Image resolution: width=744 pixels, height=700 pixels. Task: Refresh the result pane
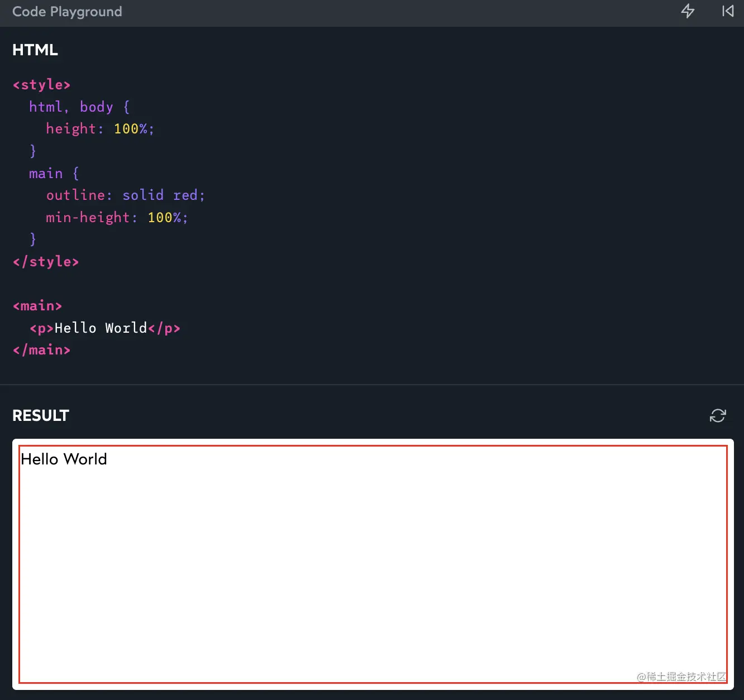tap(718, 415)
